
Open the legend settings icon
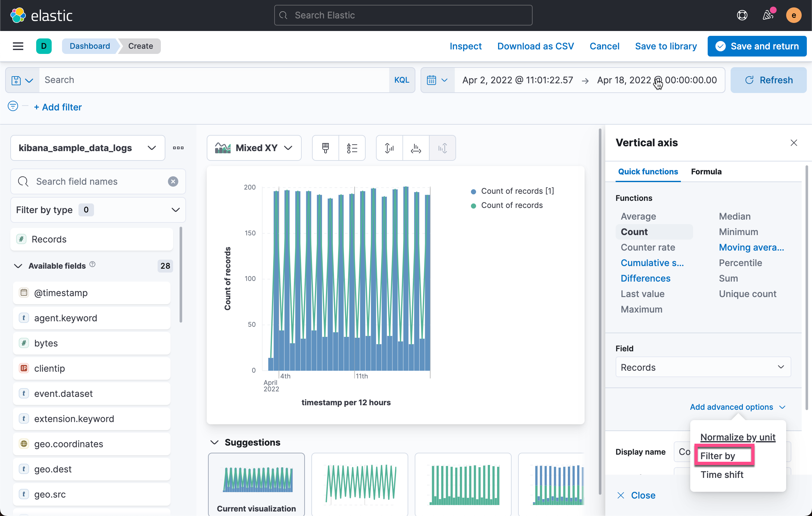(352, 148)
